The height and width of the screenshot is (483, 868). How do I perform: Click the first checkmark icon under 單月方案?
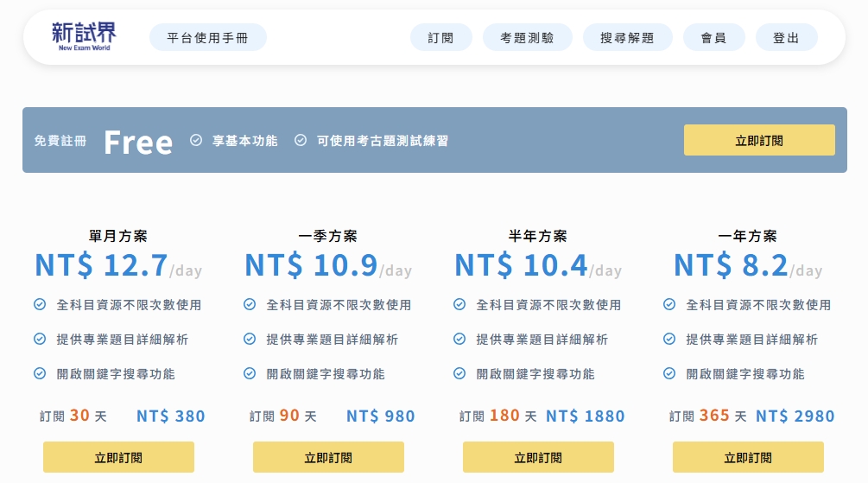[x=40, y=305]
